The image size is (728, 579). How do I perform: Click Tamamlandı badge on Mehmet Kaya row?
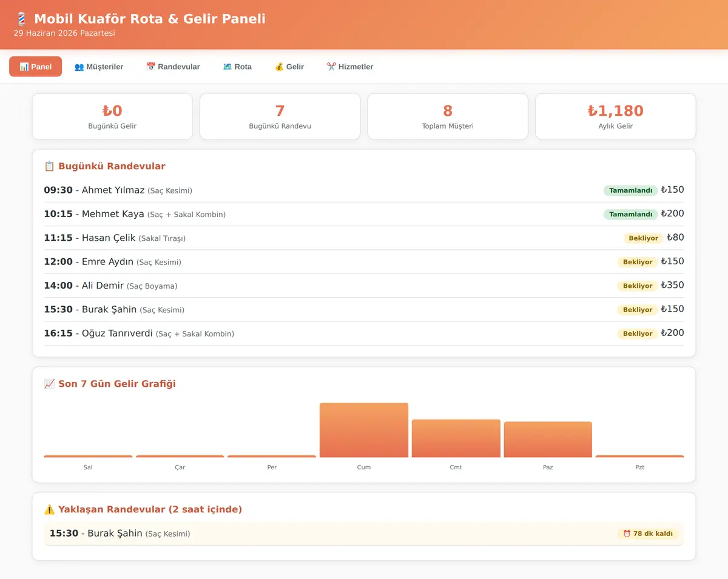coord(630,214)
